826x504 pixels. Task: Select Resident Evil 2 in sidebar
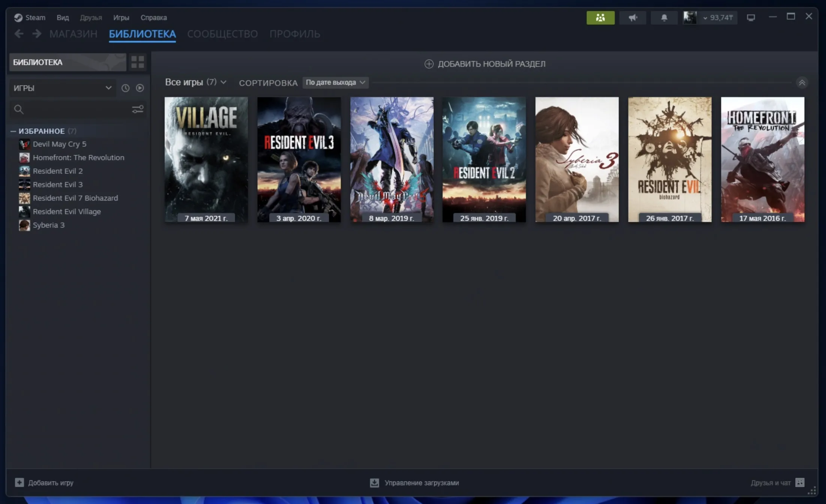click(x=58, y=171)
